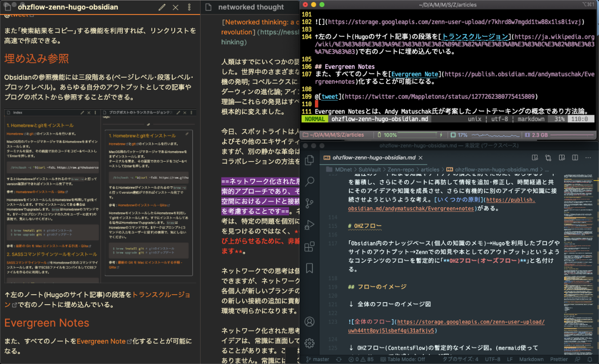599x364 pixels.
Task: Open the Accounts menu in VS Code
Action: click(x=309, y=322)
